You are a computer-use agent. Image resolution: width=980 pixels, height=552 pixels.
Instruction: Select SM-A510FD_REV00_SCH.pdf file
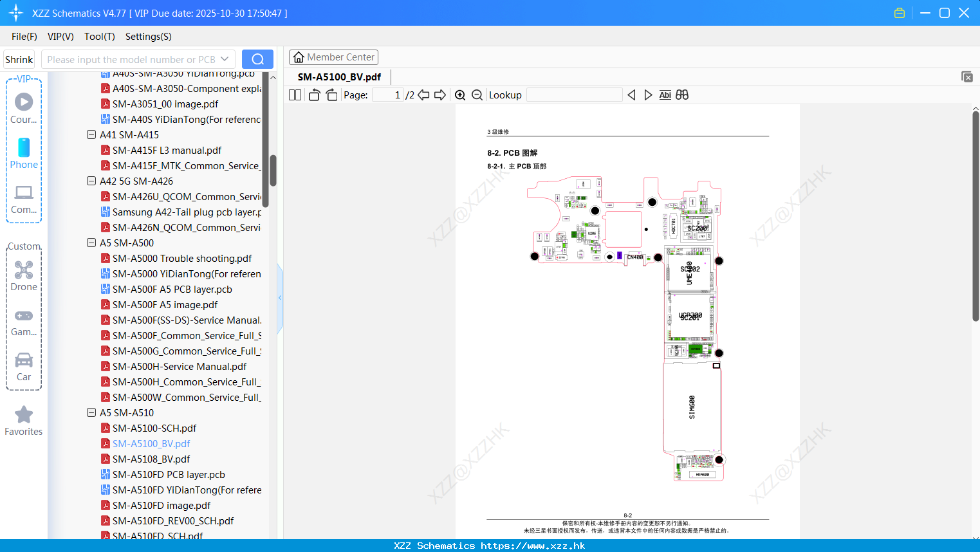pyautogui.click(x=173, y=521)
